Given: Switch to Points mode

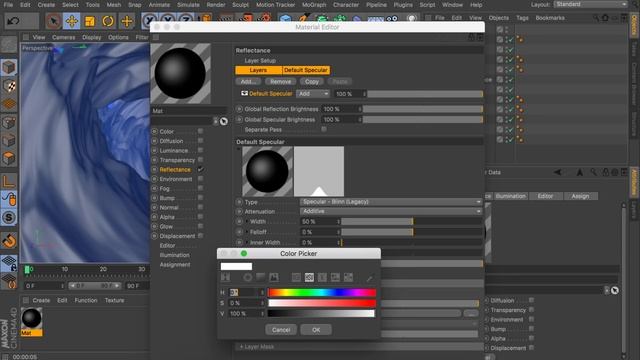Looking at the screenshot, I should click(9, 122).
